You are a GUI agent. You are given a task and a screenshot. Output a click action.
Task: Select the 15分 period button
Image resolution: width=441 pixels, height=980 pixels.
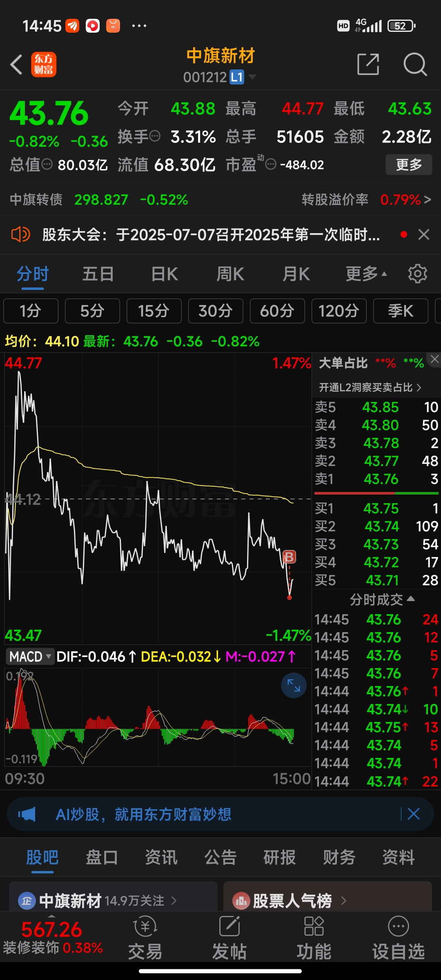pos(154,311)
